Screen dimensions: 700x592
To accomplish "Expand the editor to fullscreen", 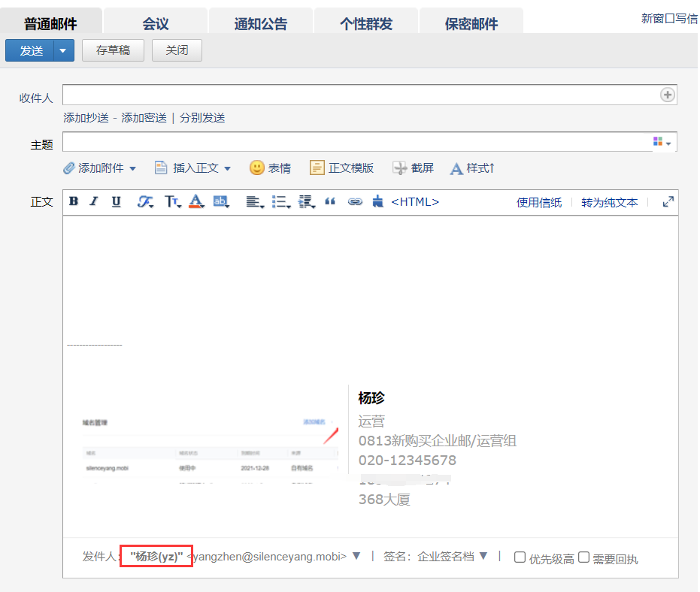I will pyautogui.click(x=668, y=201).
